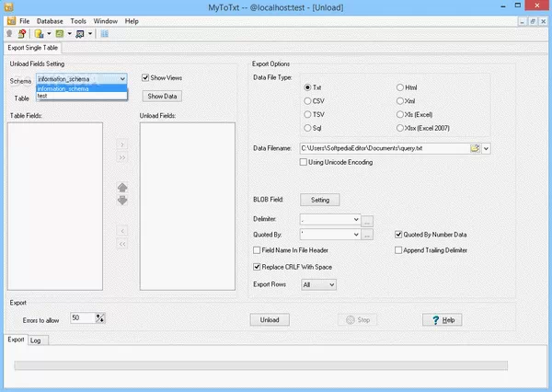
Task: Select the CSV data file type
Action: click(308, 101)
